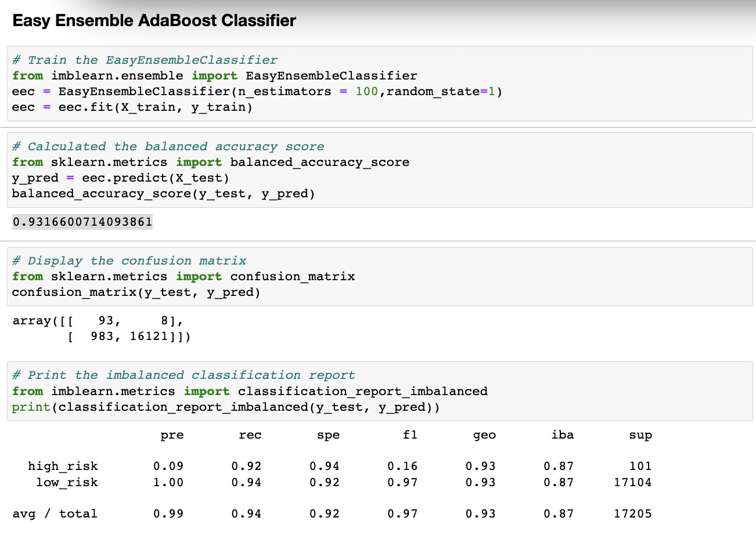Screen dimensions: 756x550
Task: Click high_risk precision value 0.09
Action: click(x=168, y=466)
